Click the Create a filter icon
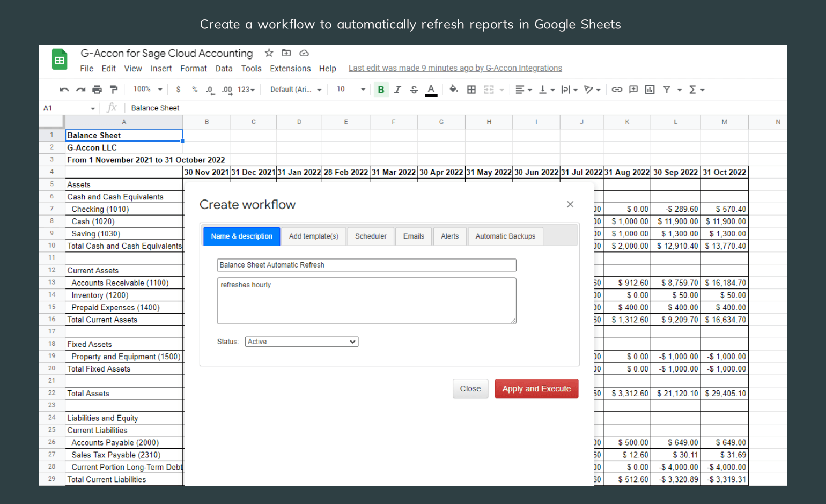 click(667, 90)
